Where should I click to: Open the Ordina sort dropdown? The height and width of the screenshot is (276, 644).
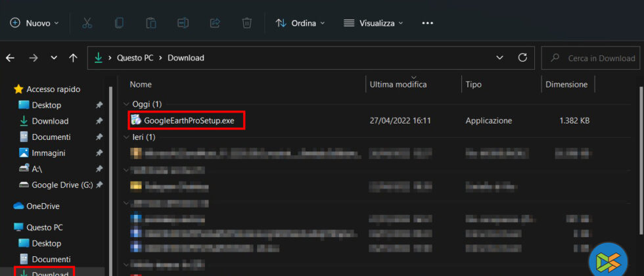[300, 23]
